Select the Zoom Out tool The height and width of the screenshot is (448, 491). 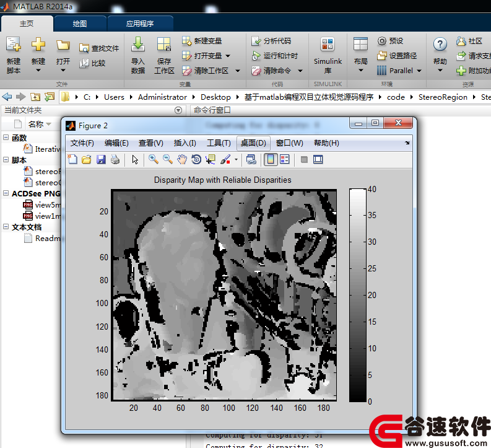point(168,159)
